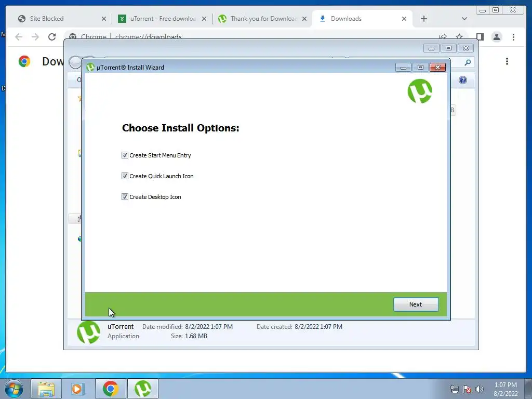The image size is (532, 399).
Task: Open the Chrome profile avatar
Action: pyautogui.click(x=497, y=37)
